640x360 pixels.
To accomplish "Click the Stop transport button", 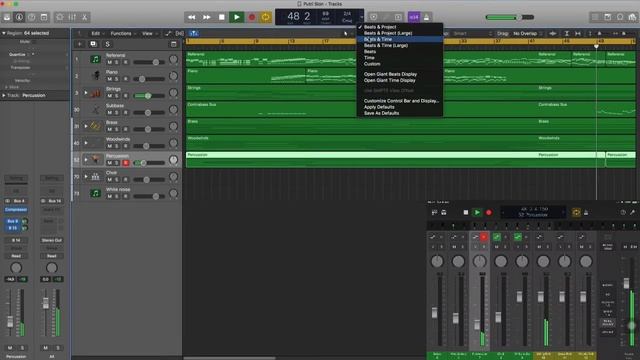I will 222,17.
